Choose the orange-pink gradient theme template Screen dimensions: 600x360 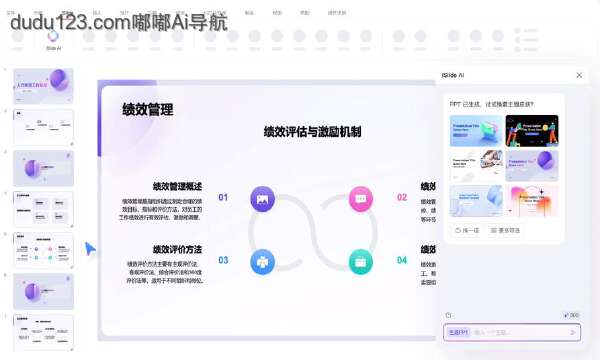pyautogui.click(x=532, y=201)
